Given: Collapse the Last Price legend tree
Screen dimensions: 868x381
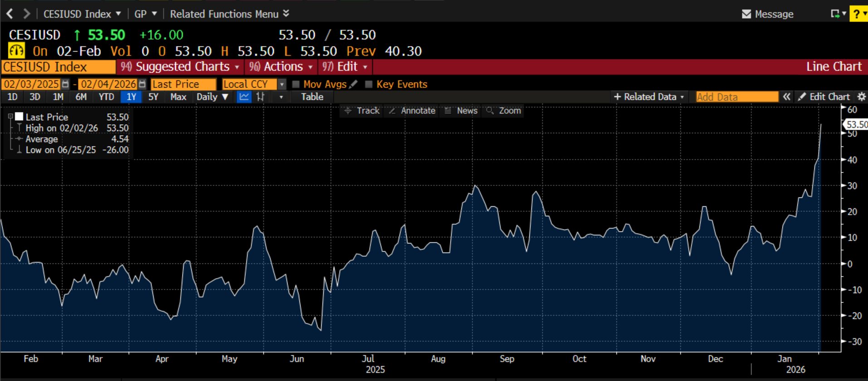Looking at the screenshot, I should (x=10, y=117).
